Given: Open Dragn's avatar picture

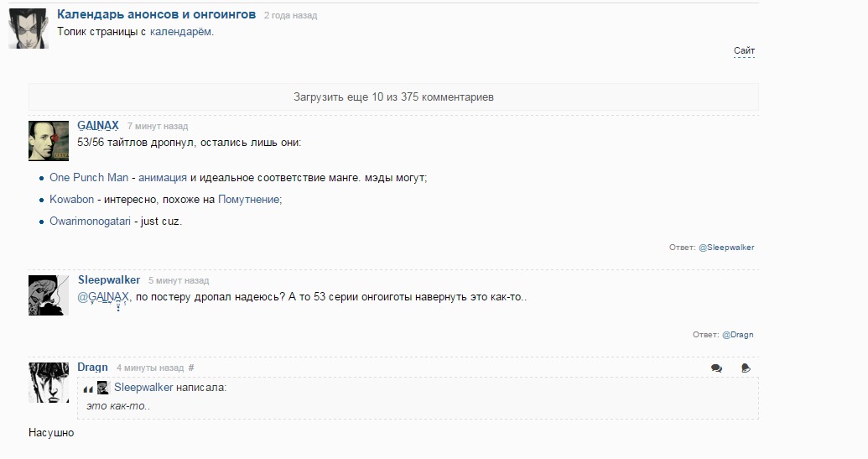Looking at the screenshot, I should [49, 383].
